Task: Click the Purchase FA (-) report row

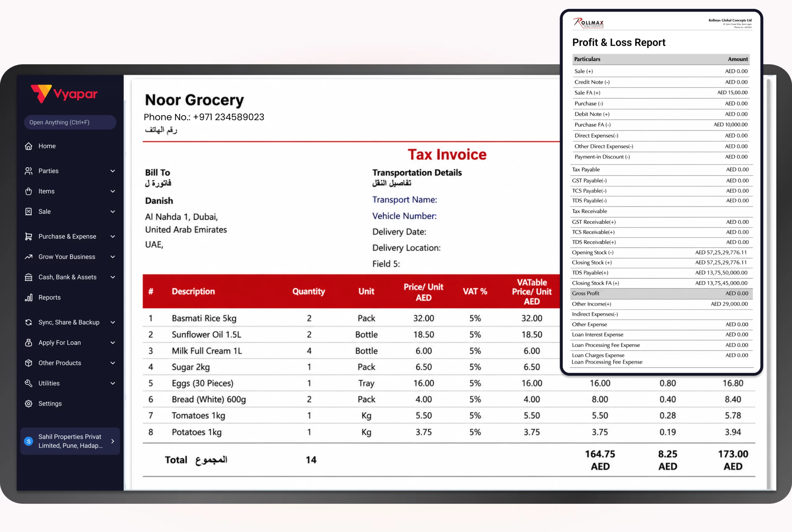Action: point(661,125)
